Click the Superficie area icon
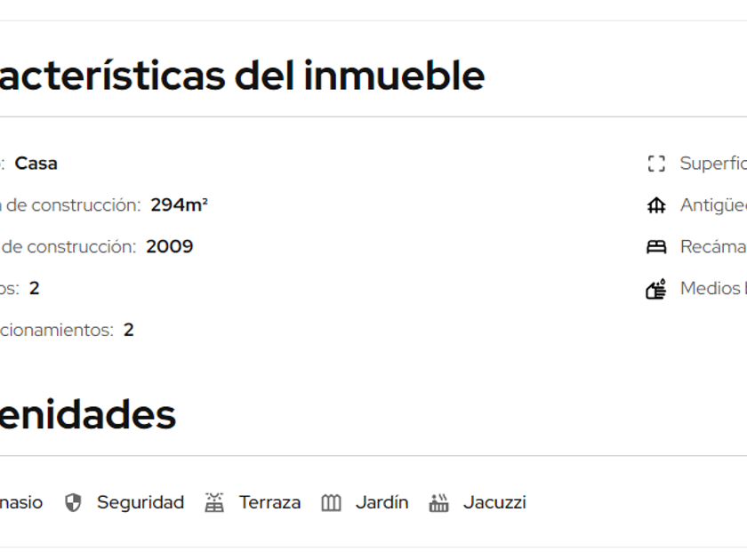The image size is (747, 560). (x=656, y=164)
